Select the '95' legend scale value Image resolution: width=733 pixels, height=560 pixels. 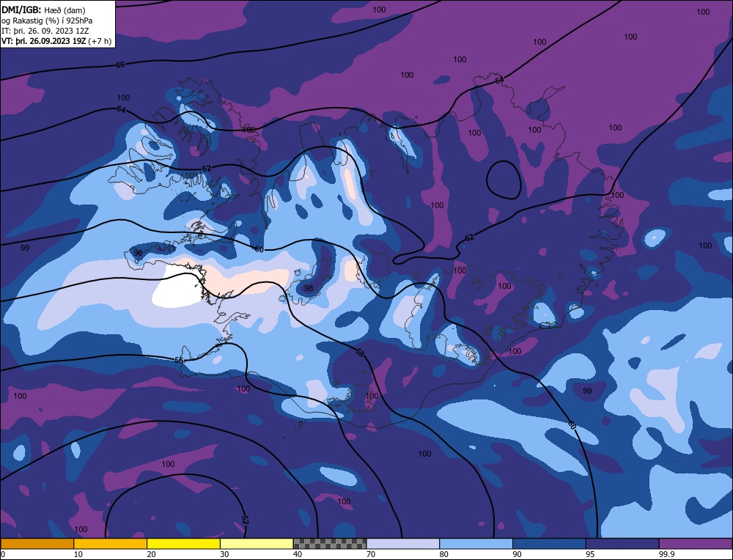[x=590, y=554]
